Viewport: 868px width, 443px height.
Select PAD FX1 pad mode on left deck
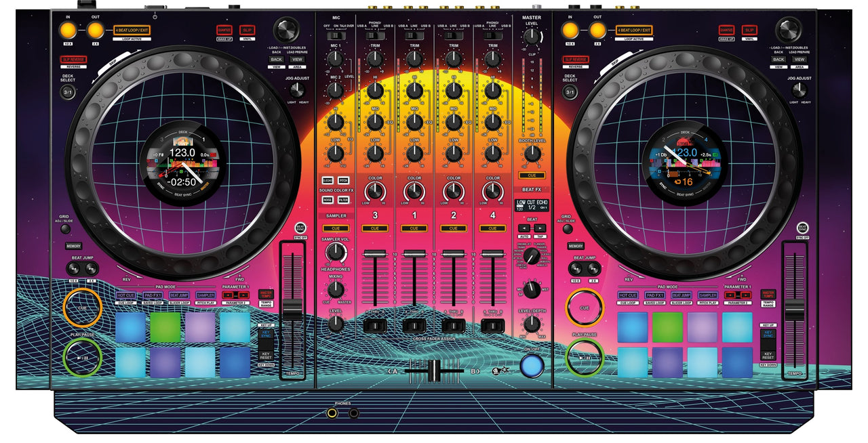[x=152, y=295]
